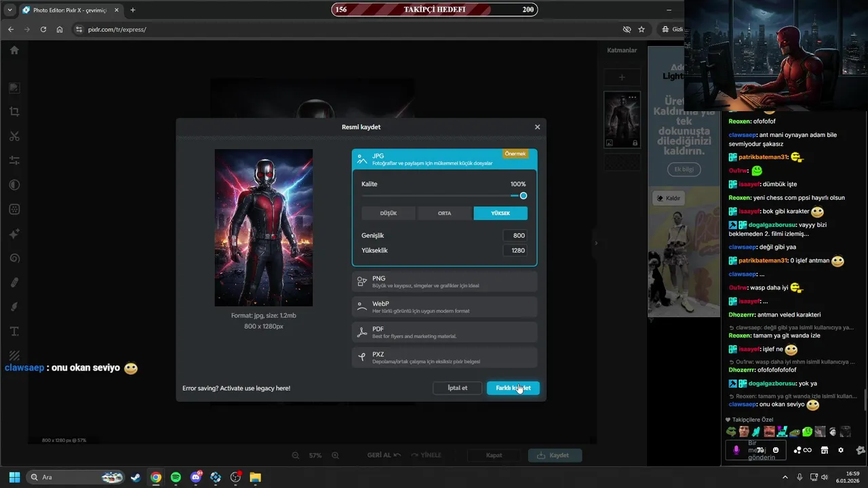868x488 pixels.
Task: Set quality preset to ORTA
Action: 444,213
